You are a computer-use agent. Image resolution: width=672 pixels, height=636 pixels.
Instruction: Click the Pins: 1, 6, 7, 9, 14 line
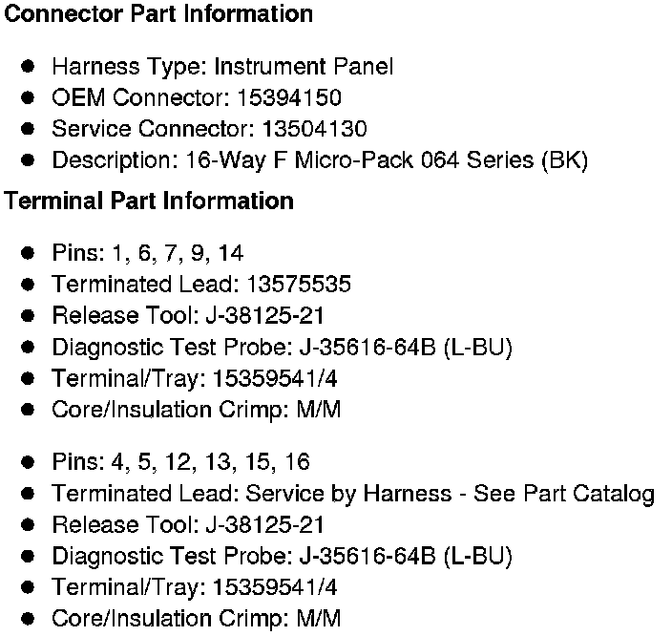(148, 253)
